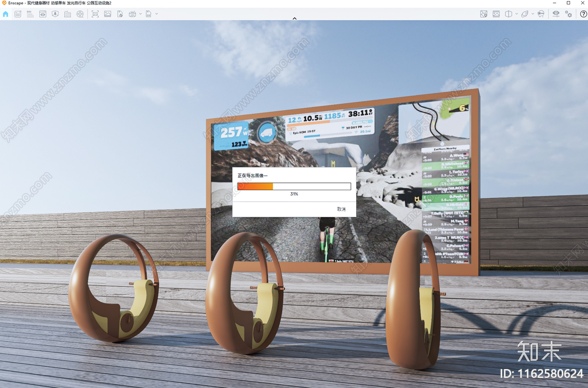
Task: Open the Help question mark icon
Action: tap(583, 14)
